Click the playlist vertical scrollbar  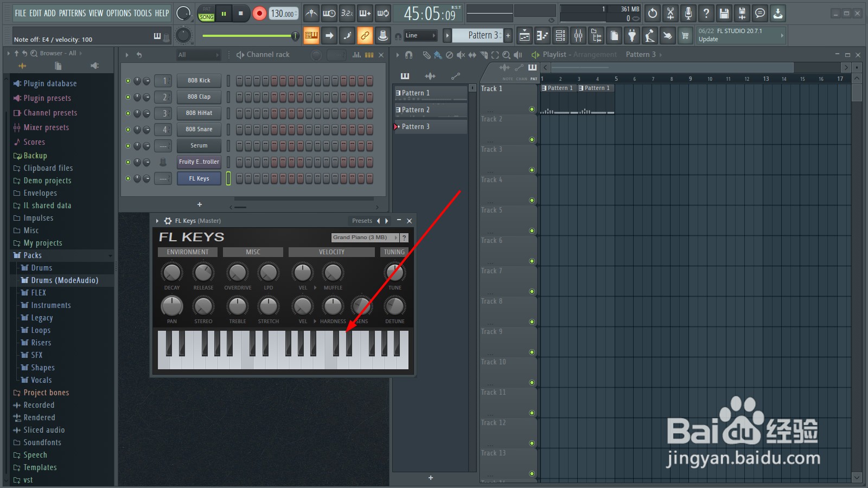[857, 278]
